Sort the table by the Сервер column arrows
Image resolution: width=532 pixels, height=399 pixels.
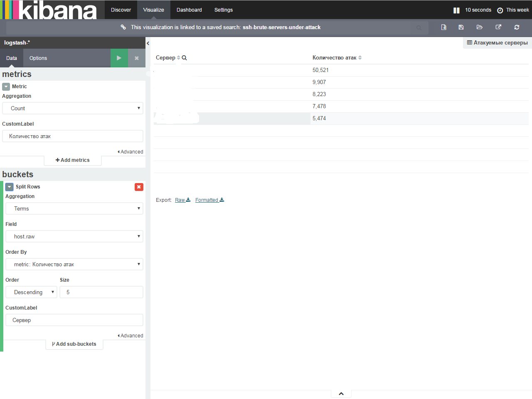[x=179, y=58]
